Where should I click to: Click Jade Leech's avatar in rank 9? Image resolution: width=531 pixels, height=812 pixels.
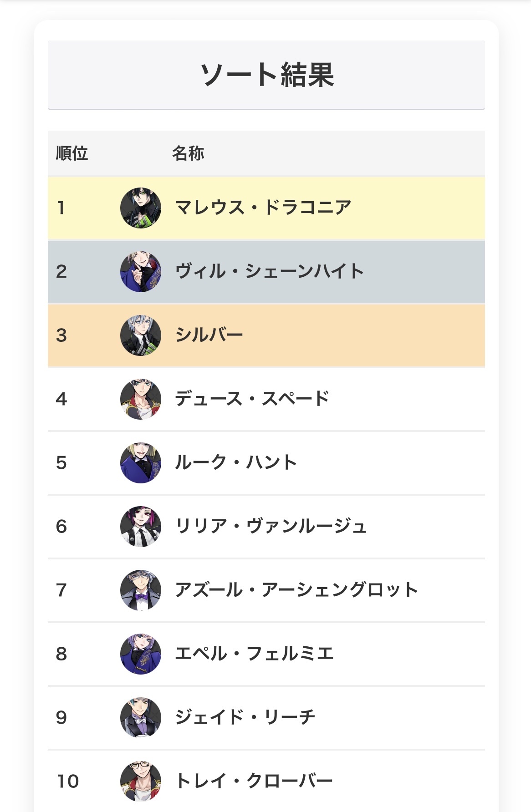click(141, 718)
